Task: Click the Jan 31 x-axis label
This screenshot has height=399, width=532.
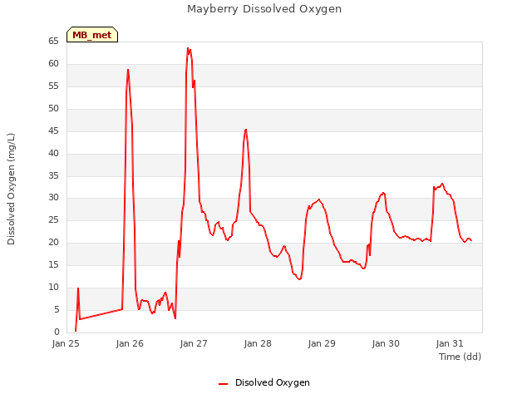Action: point(450,343)
